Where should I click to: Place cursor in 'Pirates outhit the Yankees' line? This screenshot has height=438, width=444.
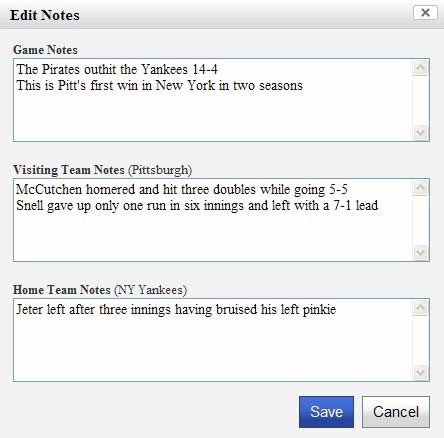(x=117, y=69)
